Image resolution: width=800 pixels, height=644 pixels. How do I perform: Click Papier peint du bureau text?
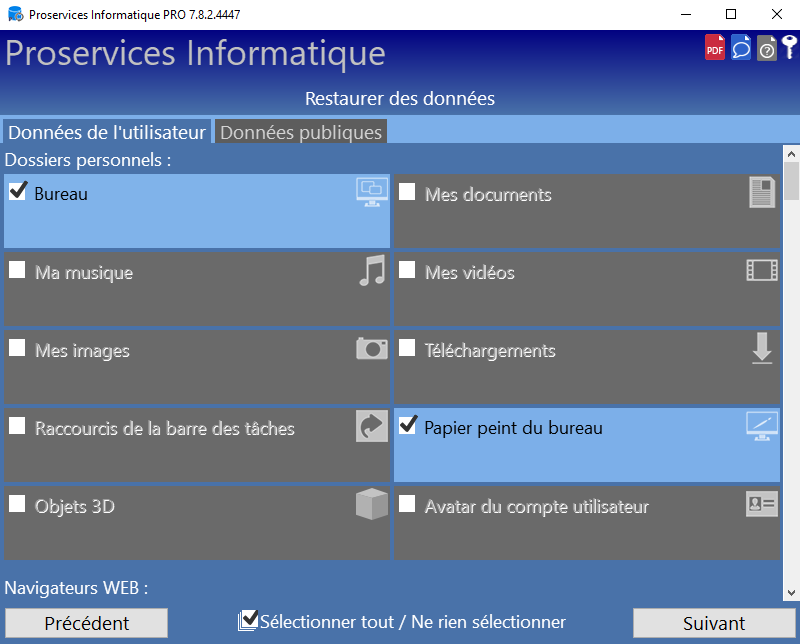point(513,428)
